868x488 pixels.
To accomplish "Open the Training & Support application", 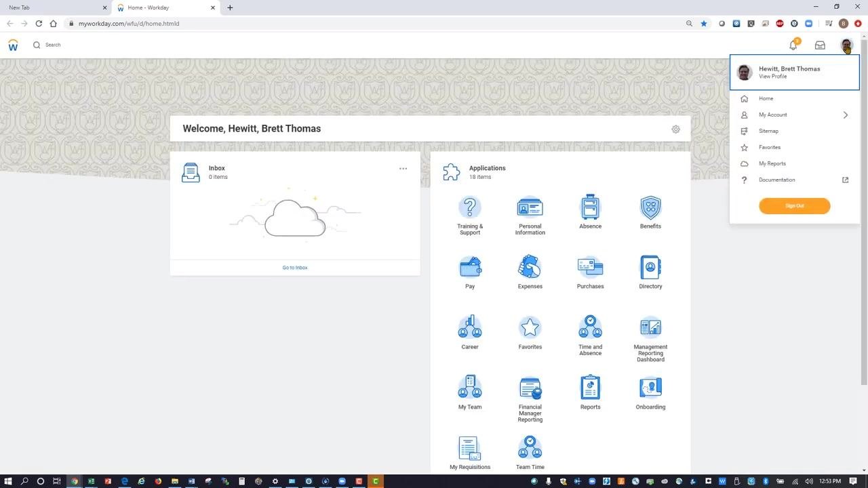I will [x=469, y=216].
